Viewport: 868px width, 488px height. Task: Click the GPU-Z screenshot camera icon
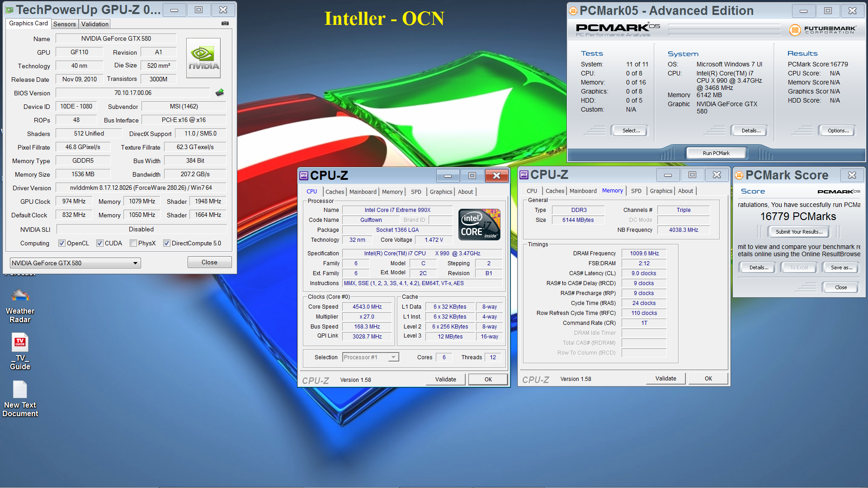pyautogui.click(x=225, y=23)
